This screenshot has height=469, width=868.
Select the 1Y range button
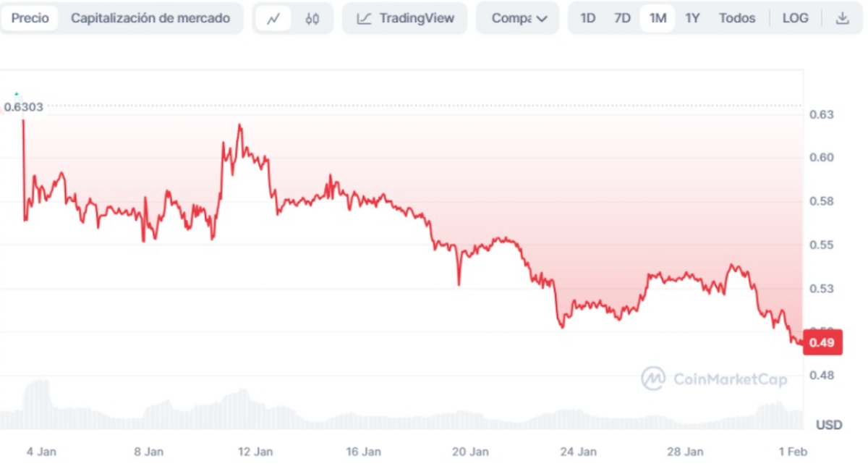pos(692,18)
